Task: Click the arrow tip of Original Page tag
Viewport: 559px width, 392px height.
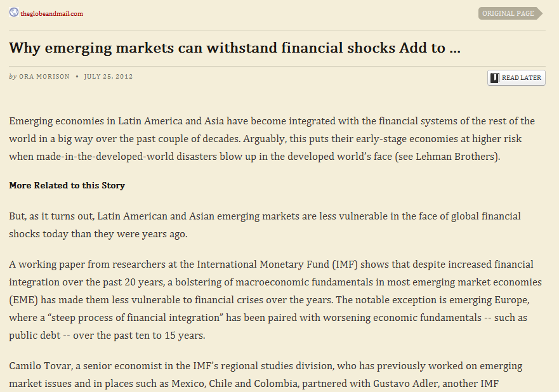Action: pyautogui.click(x=539, y=13)
